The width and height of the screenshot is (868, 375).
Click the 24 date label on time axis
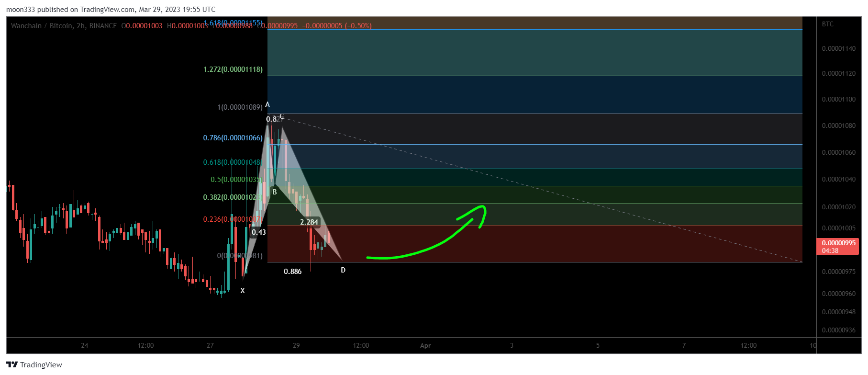[x=85, y=345]
